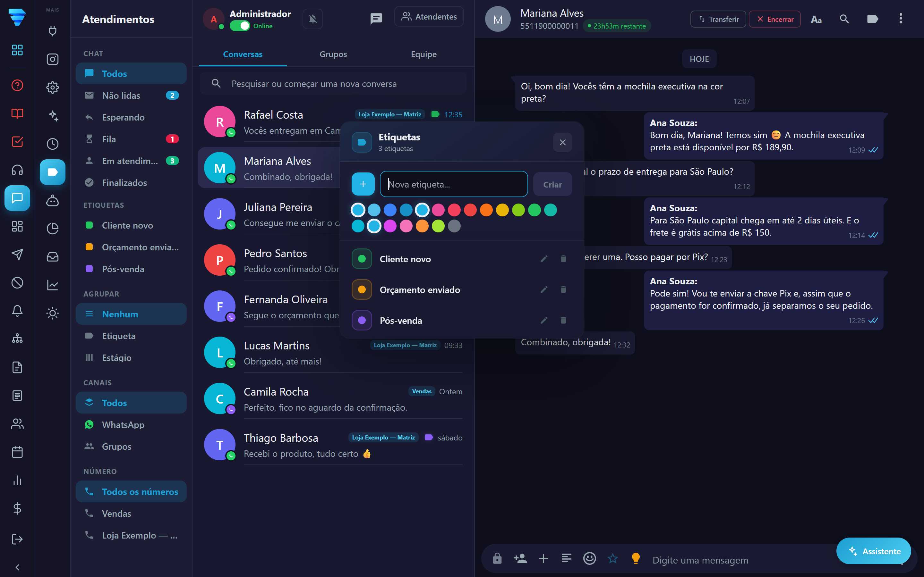Click the Encerrar button
Viewport: 924px width, 577px height.
[x=775, y=19]
